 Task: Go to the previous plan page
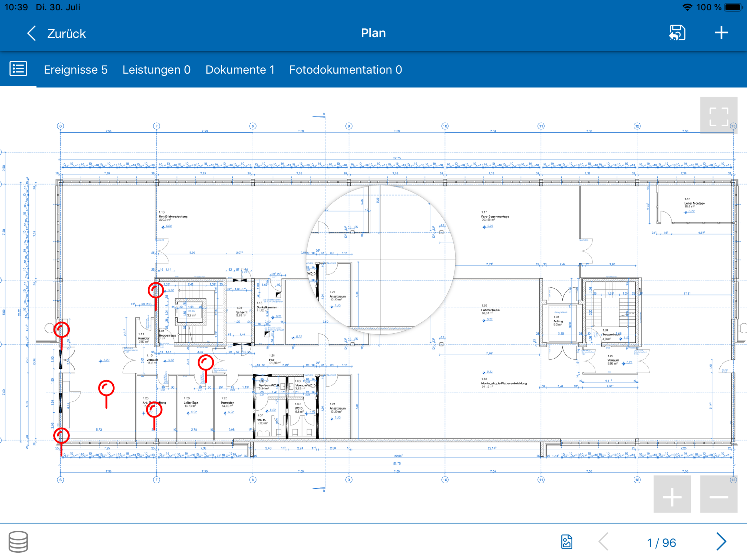(603, 542)
